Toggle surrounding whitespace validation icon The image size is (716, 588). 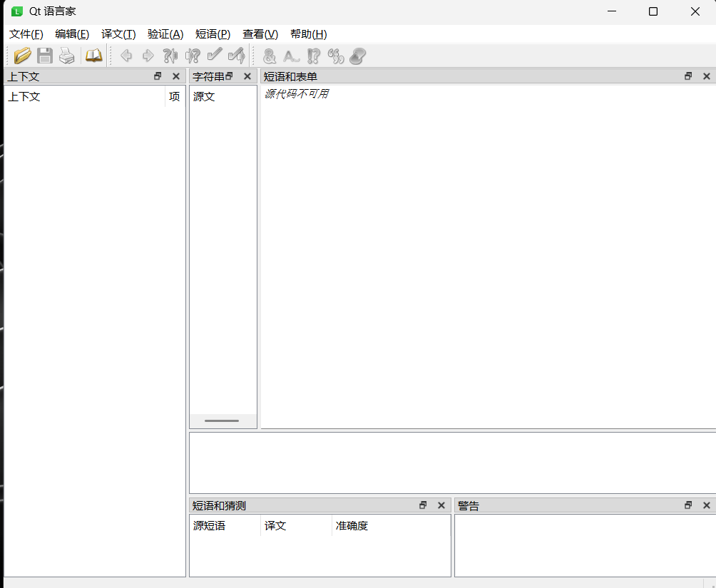pos(292,56)
